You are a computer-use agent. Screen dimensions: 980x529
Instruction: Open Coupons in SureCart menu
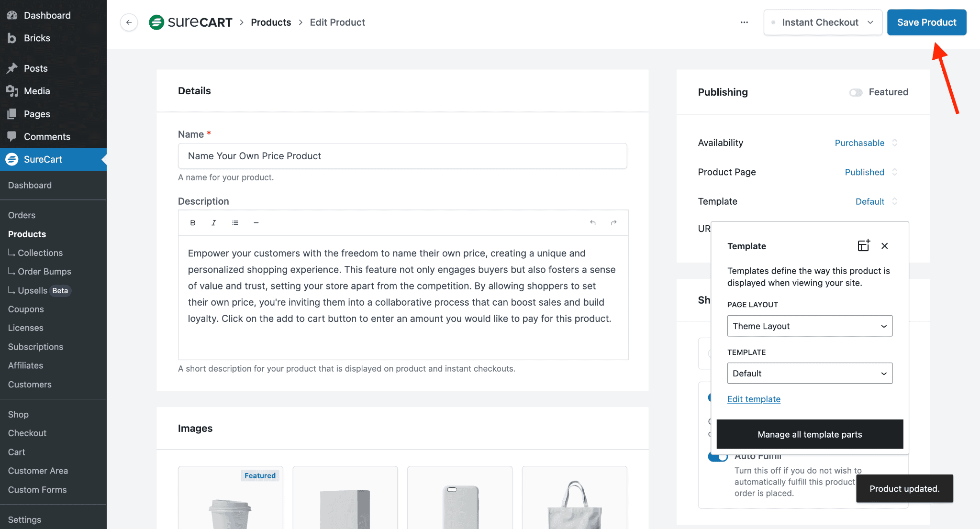(26, 309)
